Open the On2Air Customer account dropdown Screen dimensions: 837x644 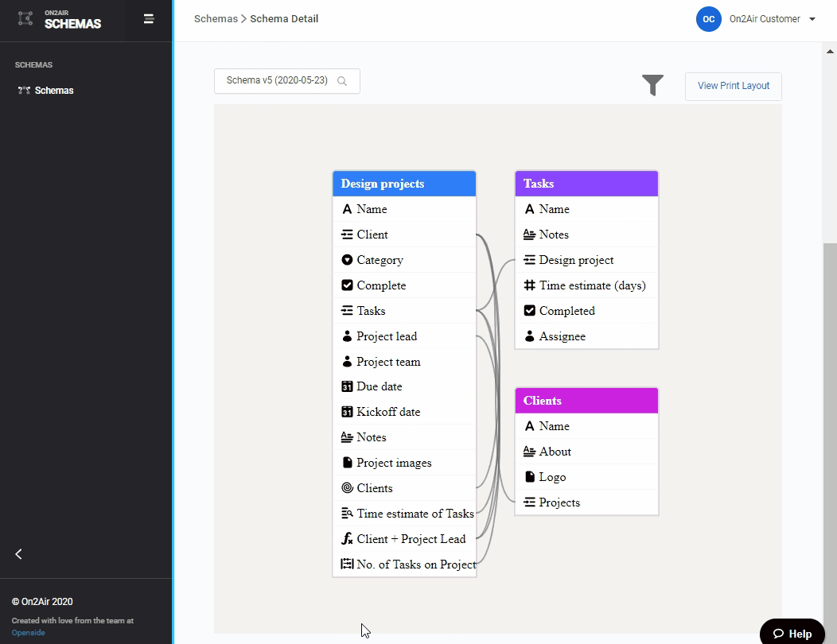tap(812, 19)
